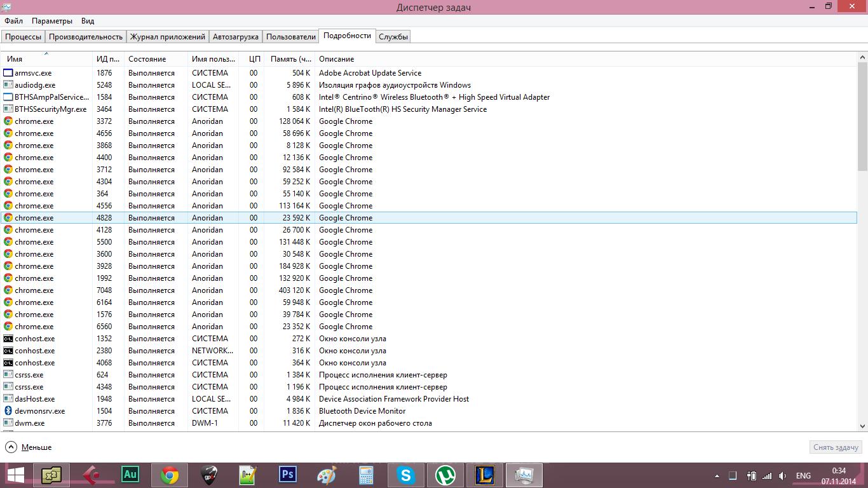Click the Task Manager taskbar icon

click(524, 475)
